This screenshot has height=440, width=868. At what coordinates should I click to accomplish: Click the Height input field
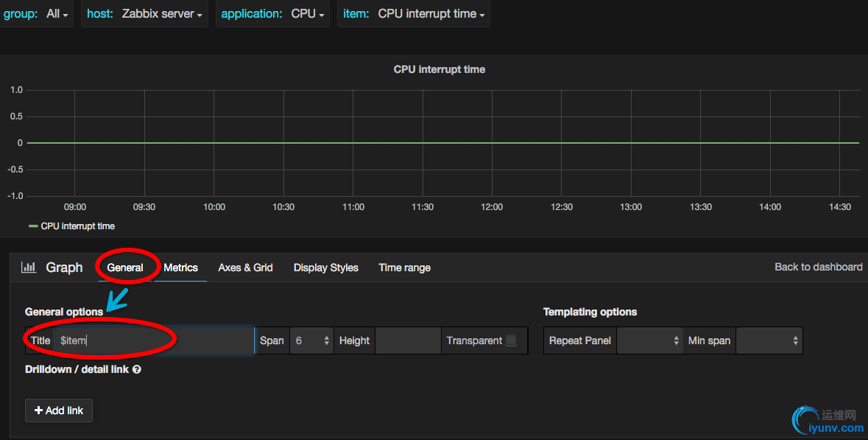pos(408,341)
